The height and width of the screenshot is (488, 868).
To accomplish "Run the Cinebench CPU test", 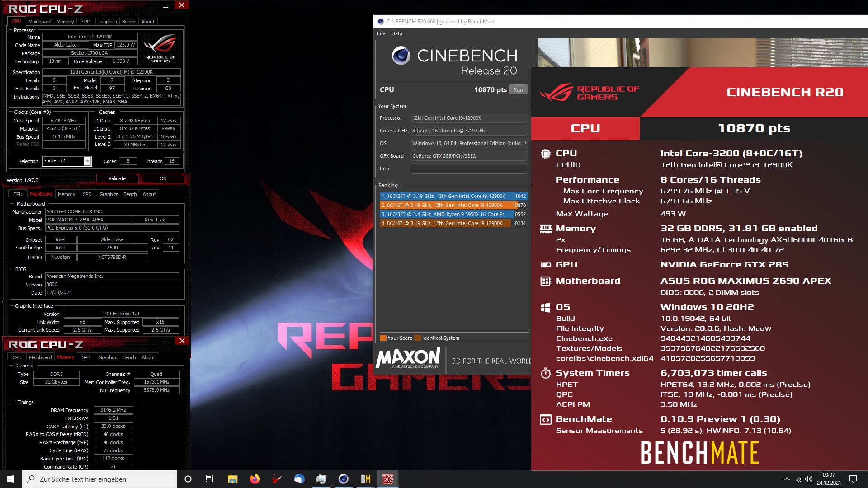I will (518, 90).
